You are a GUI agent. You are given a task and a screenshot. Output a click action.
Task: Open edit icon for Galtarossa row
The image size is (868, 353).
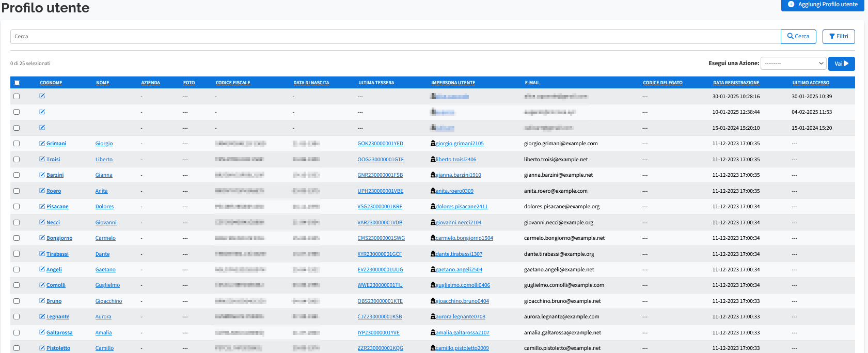42,332
